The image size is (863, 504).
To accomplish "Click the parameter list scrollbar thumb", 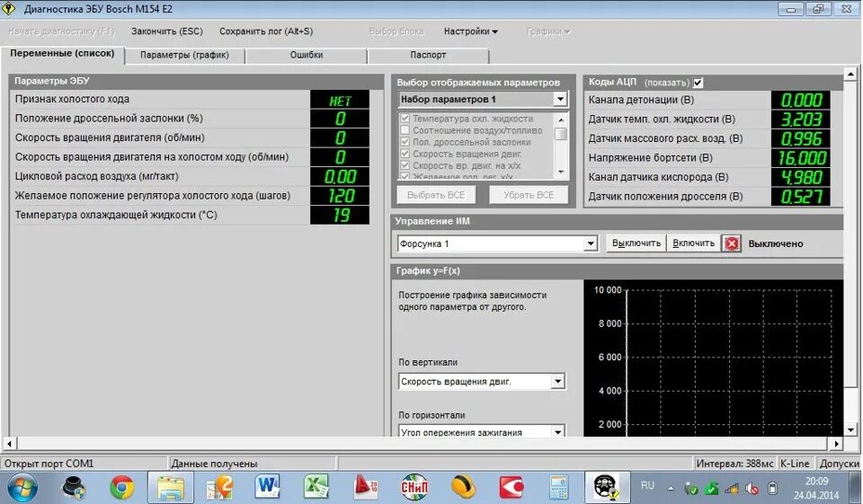I will pos(561,134).
